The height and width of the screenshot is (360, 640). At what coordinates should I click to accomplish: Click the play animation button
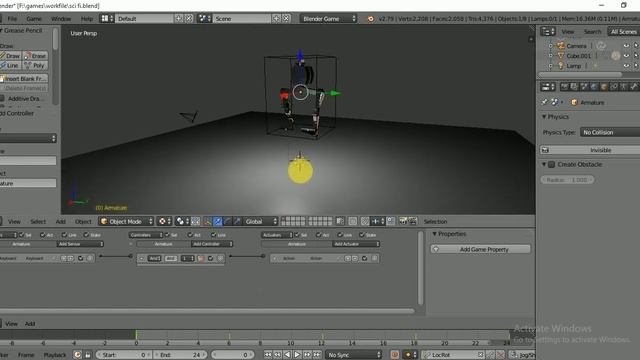point(297,355)
